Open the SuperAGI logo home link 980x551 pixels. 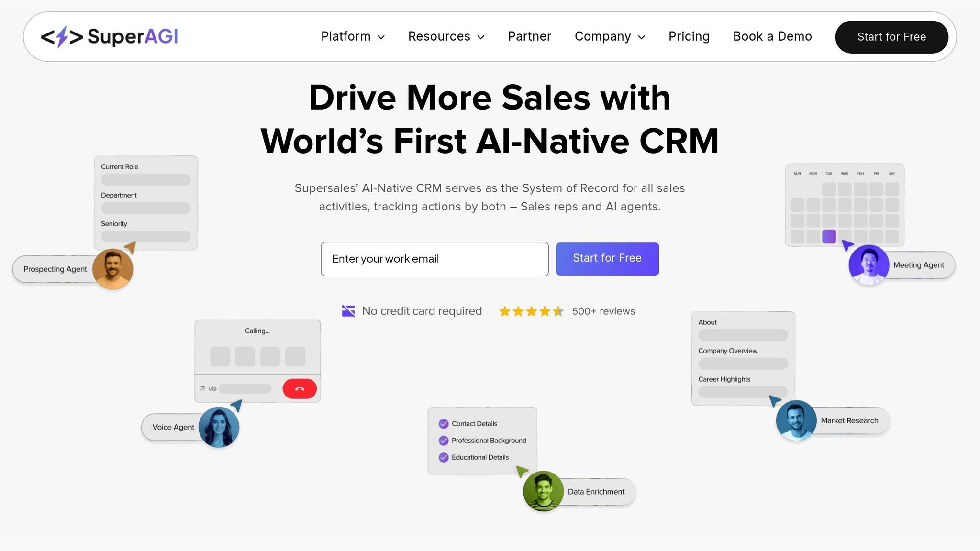click(109, 37)
